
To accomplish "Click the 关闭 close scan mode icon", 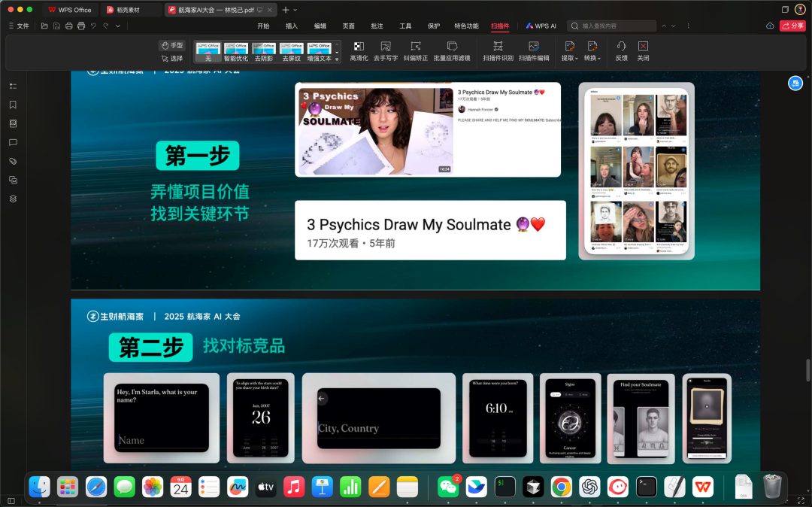I will (x=643, y=51).
